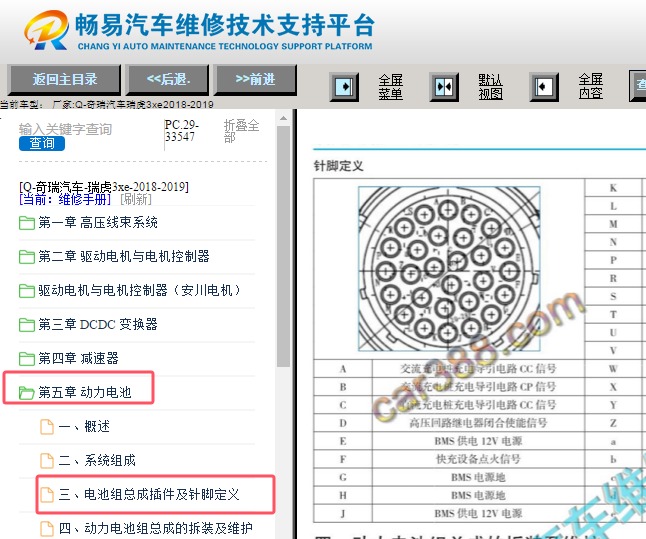Click the pin letter W cell

point(613,369)
